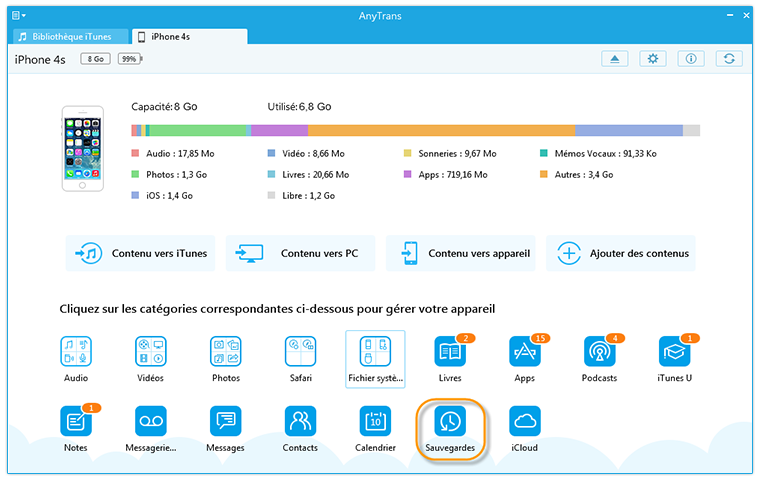Screen dimensions: 760x481
Task: Click Contenu vers iTunes button
Action: [x=141, y=253]
